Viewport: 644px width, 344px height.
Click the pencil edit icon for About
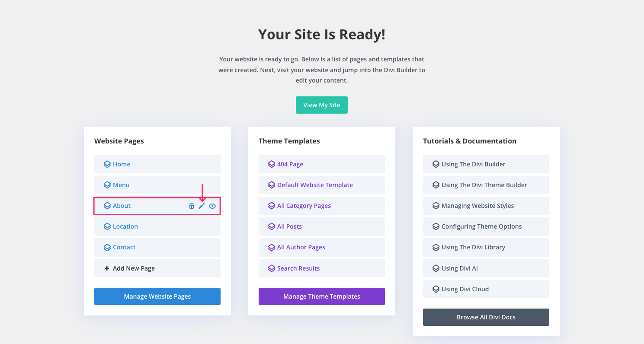pos(202,206)
